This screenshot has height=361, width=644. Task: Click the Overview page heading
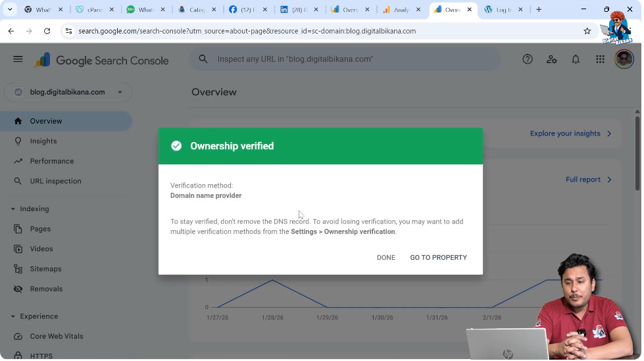(215, 93)
